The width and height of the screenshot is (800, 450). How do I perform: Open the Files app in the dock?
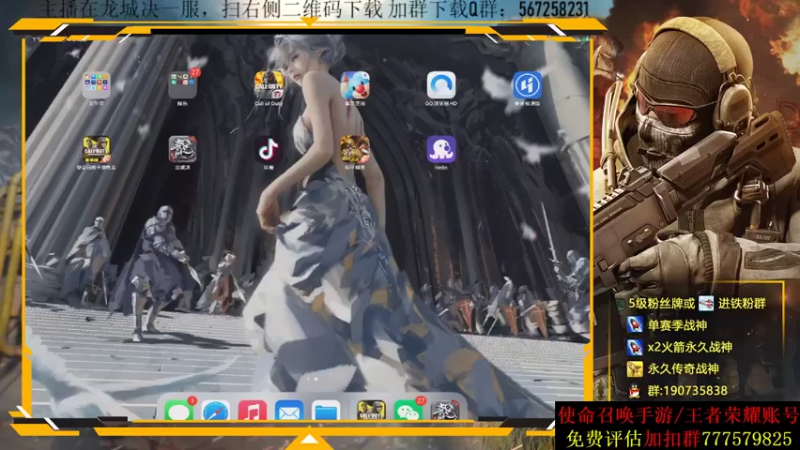(326, 410)
